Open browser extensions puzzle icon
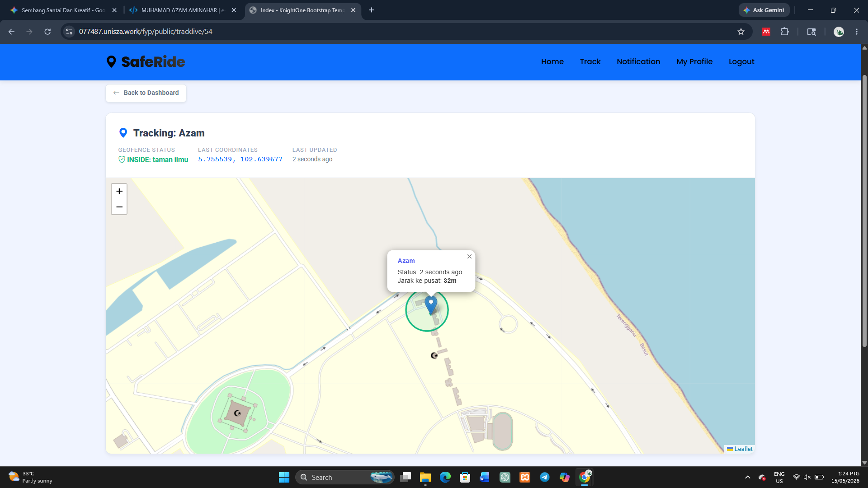Image resolution: width=868 pixels, height=488 pixels. point(784,32)
